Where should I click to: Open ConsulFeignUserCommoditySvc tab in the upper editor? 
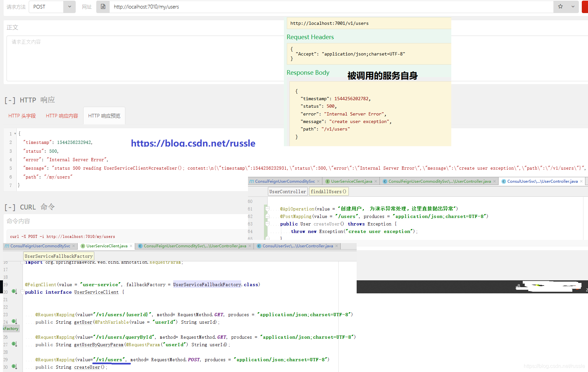[285, 181]
